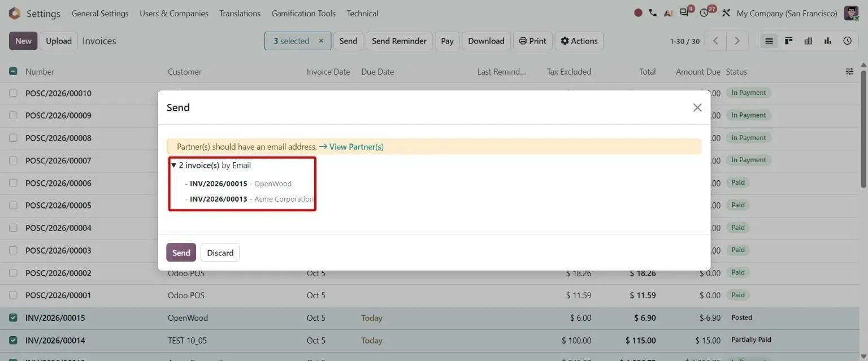Open the Actions dropdown
The image size is (868, 361).
pos(579,41)
